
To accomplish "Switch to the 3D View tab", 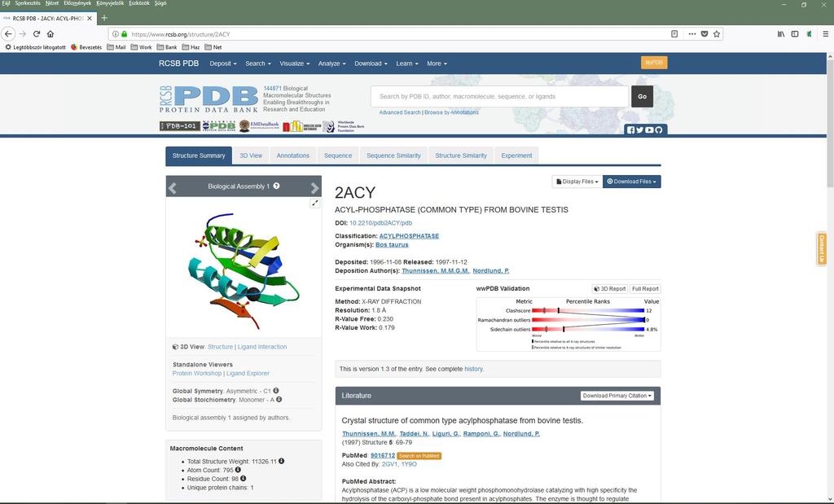I will (251, 156).
